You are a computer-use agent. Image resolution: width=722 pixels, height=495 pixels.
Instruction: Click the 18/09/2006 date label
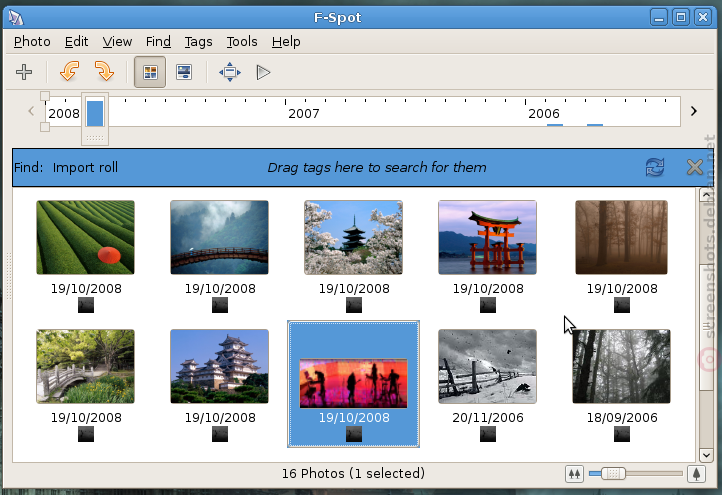click(622, 418)
